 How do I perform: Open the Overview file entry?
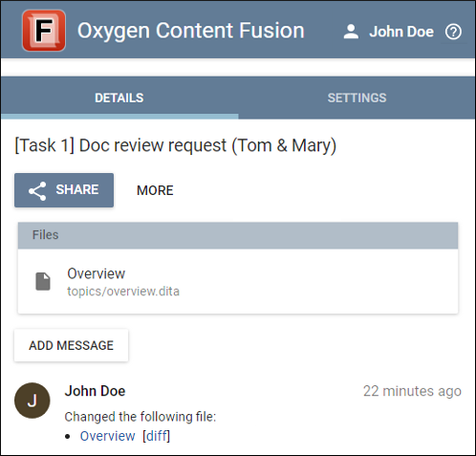point(238,281)
